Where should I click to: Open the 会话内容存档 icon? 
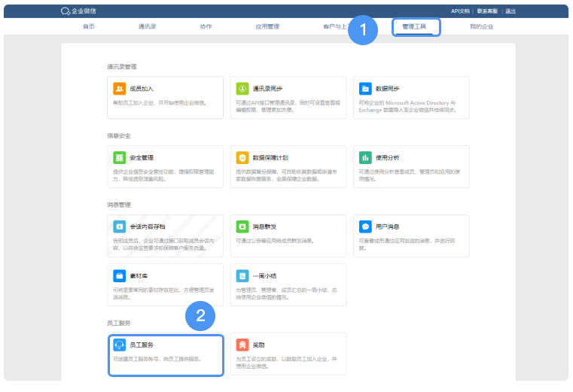tap(119, 226)
